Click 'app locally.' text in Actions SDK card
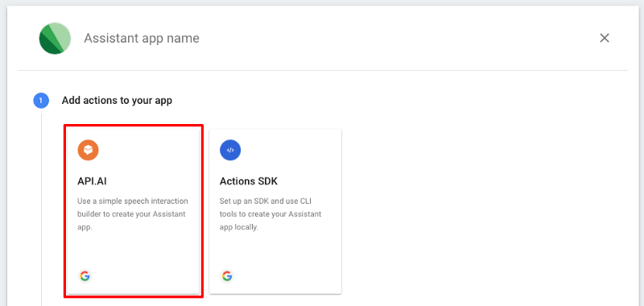The width and height of the screenshot is (644, 306). [238, 227]
